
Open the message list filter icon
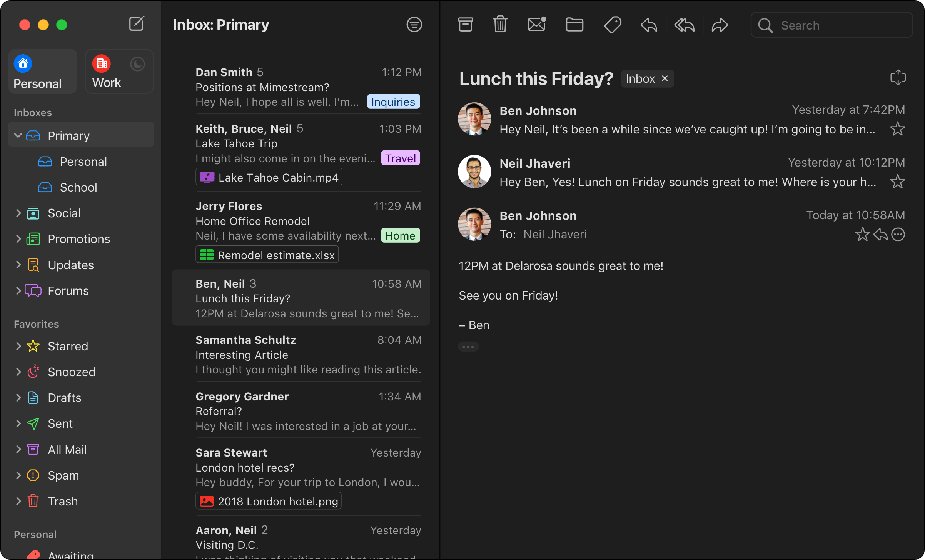tap(414, 25)
